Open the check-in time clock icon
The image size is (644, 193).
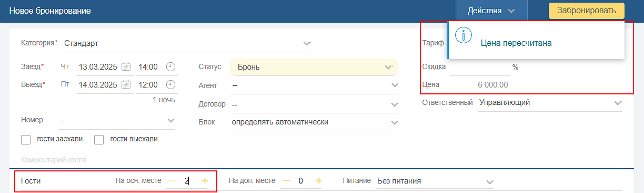170,67
